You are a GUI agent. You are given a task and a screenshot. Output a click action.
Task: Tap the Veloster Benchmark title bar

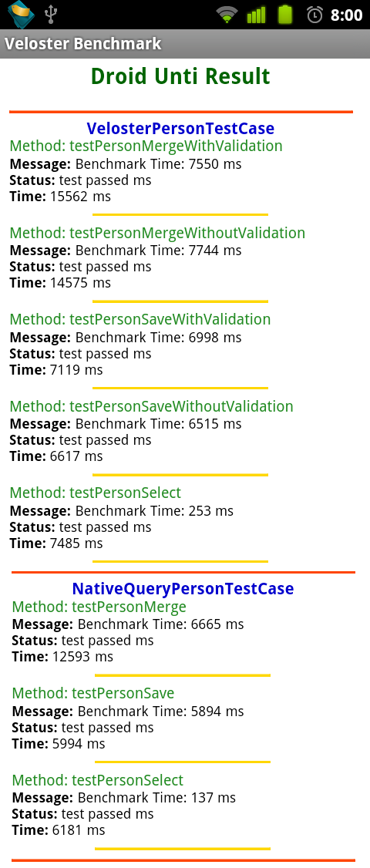185,44
